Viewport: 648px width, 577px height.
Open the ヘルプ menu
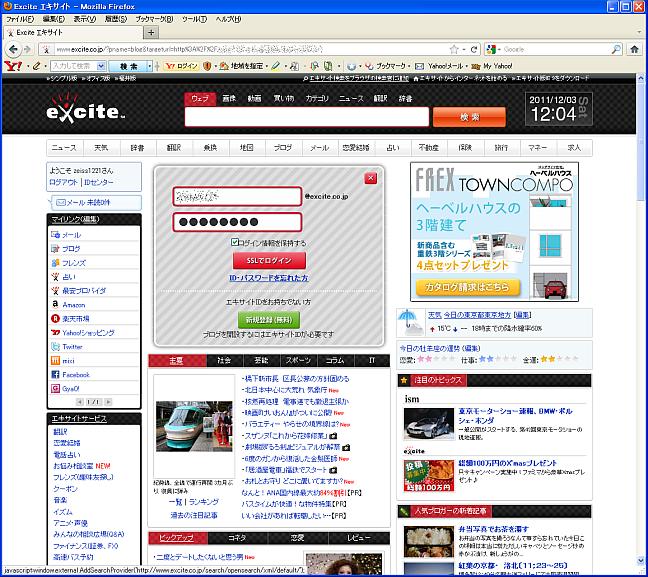[228, 19]
